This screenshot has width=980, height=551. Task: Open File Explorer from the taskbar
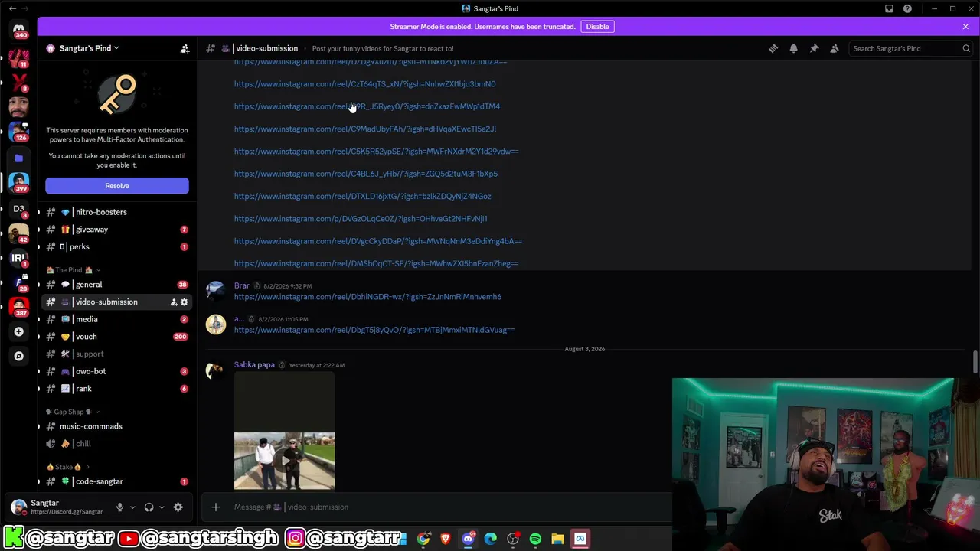pos(557,539)
